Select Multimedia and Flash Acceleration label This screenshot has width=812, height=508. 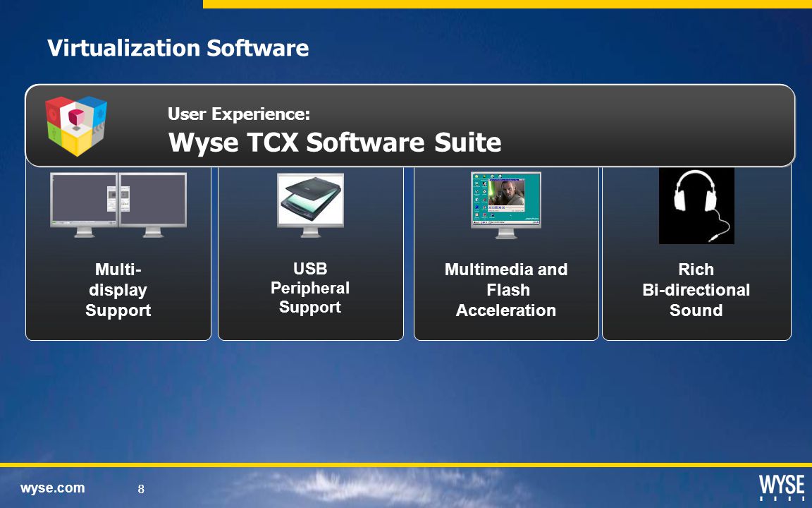[506, 290]
